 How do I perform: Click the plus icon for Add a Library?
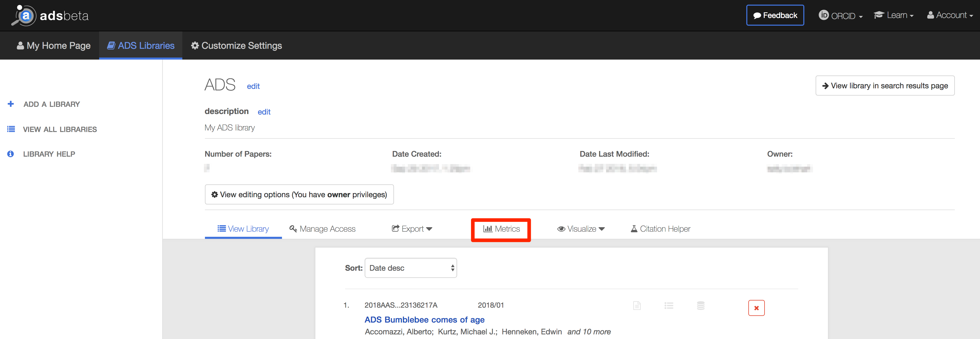(11, 104)
